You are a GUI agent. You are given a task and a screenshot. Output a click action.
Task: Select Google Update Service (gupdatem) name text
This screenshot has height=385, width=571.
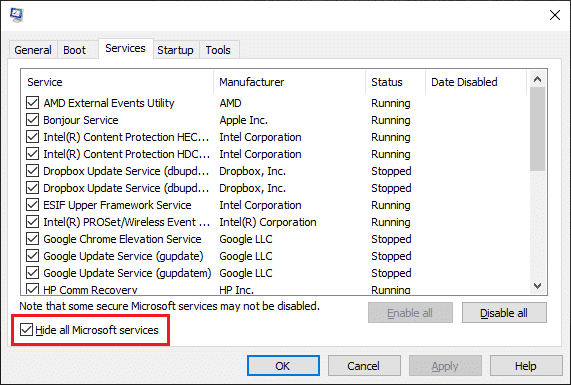pos(127,273)
